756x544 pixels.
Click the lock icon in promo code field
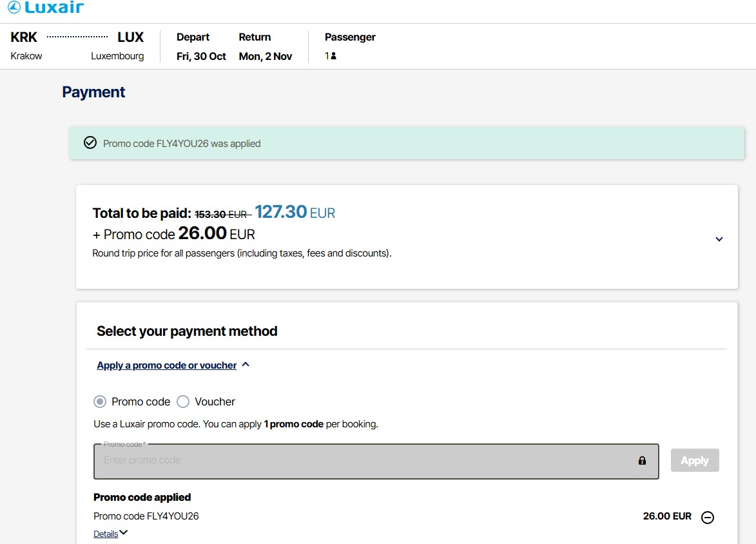[642, 461]
